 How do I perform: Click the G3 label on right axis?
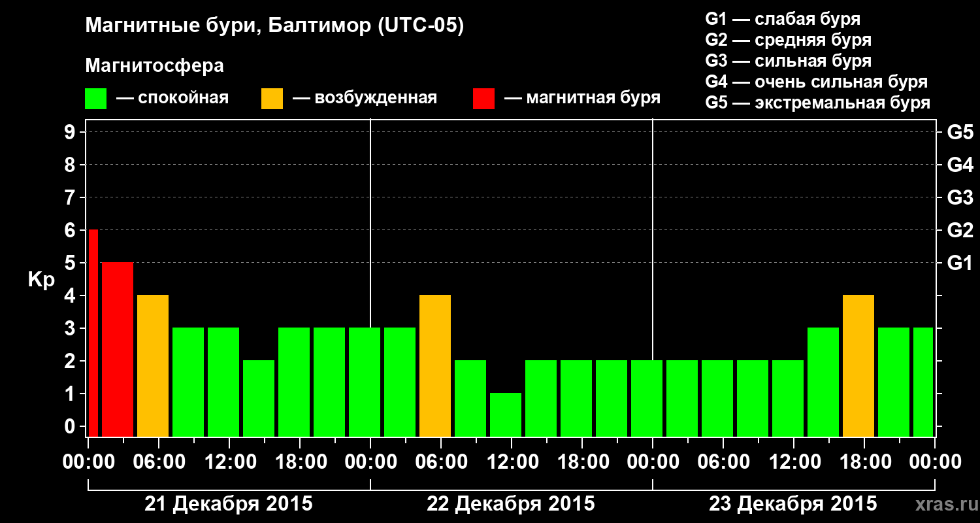(x=960, y=197)
